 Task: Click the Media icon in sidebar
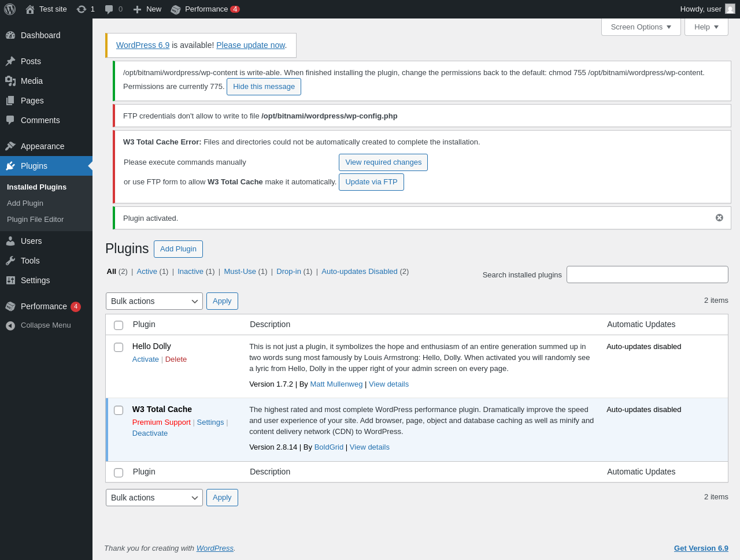(x=10, y=81)
